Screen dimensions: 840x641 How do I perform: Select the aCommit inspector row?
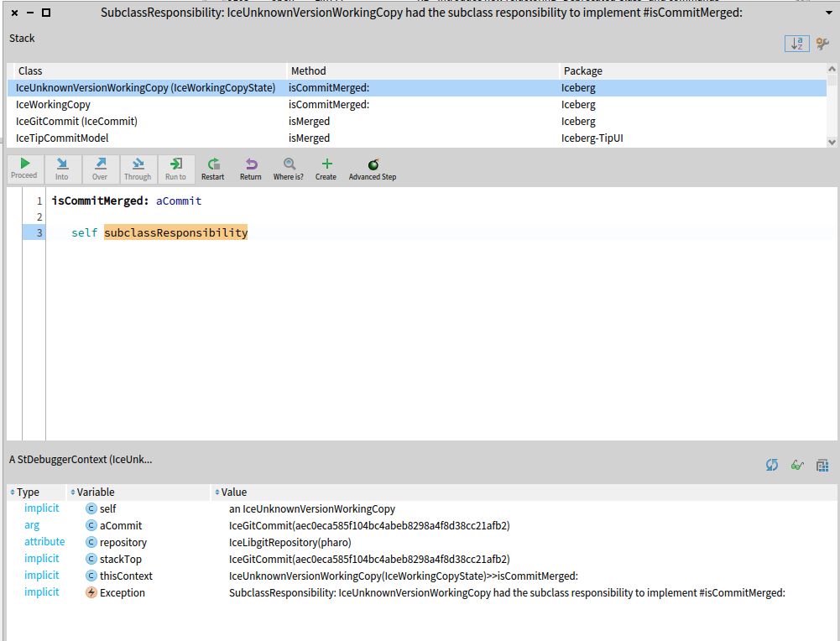tap(421, 525)
